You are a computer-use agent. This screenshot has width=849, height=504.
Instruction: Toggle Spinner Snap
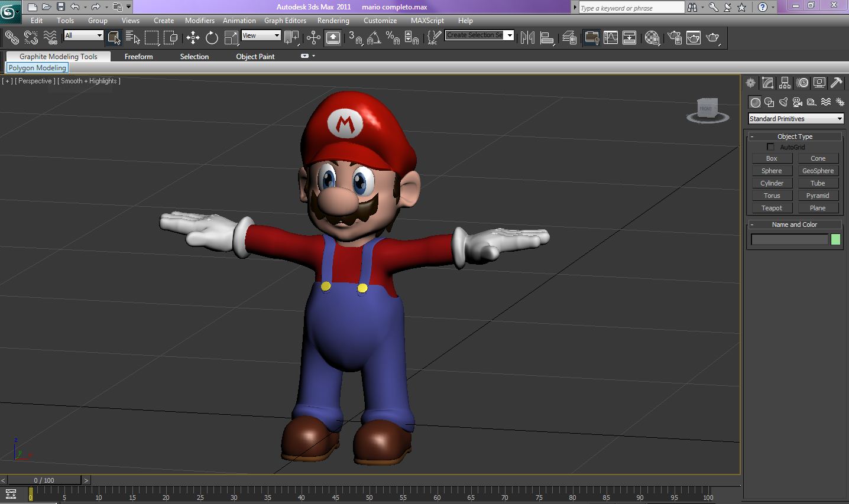pos(411,38)
